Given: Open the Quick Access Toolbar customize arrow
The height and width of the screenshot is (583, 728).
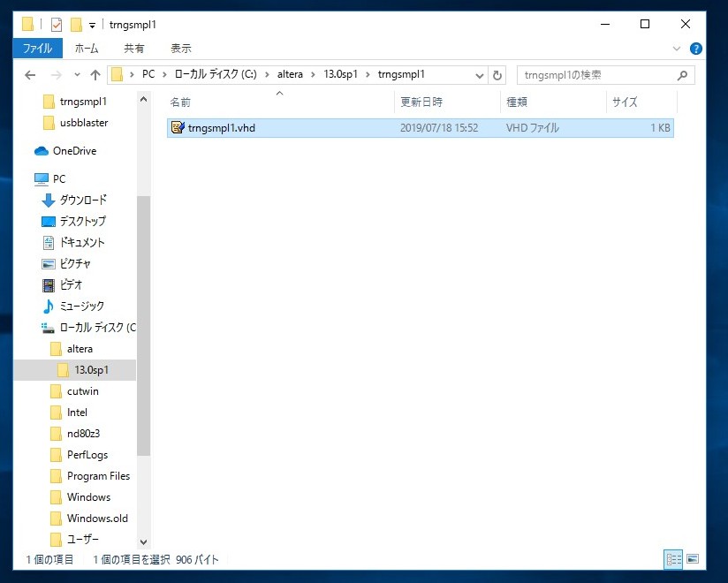Looking at the screenshot, I should click(93, 26).
